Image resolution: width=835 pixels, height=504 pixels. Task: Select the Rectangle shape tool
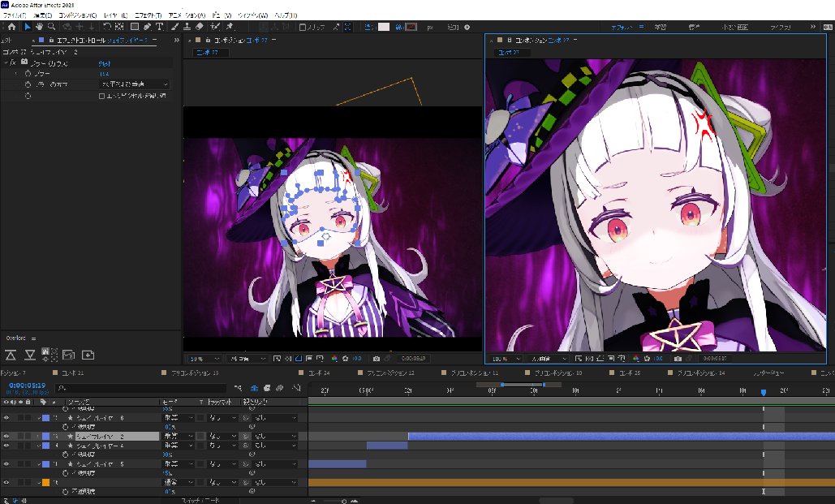click(x=135, y=27)
